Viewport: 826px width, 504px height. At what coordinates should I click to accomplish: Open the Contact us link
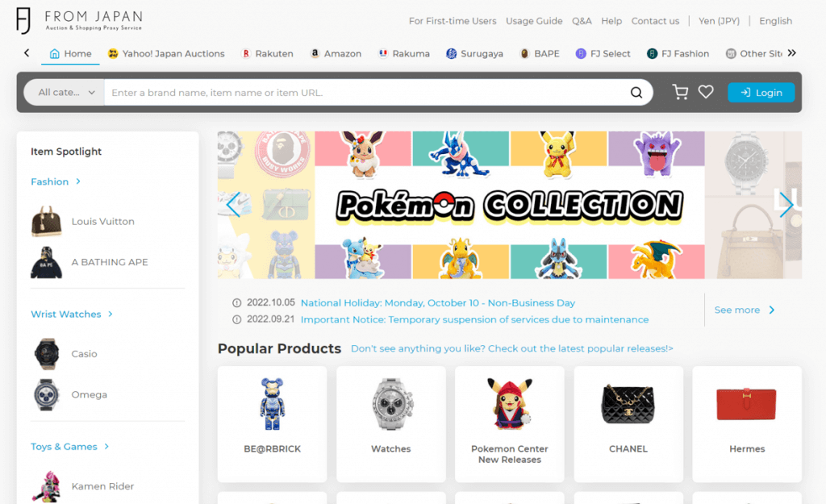point(655,21)
